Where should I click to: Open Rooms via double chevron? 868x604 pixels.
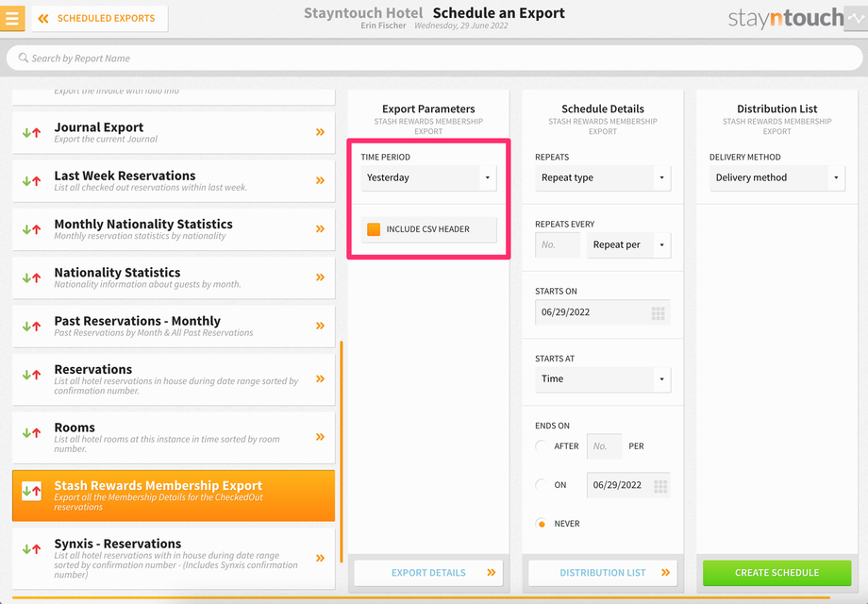[320, 437]
